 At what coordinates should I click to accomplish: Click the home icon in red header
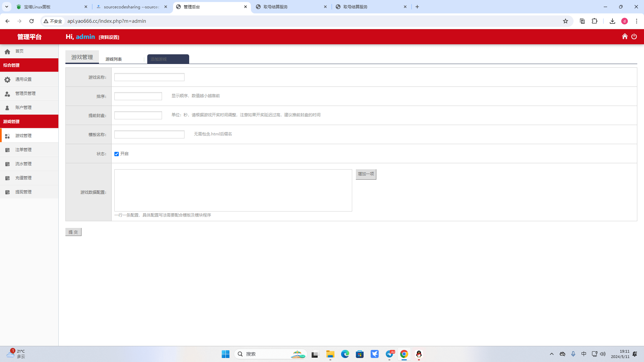[x=625, y=37]
